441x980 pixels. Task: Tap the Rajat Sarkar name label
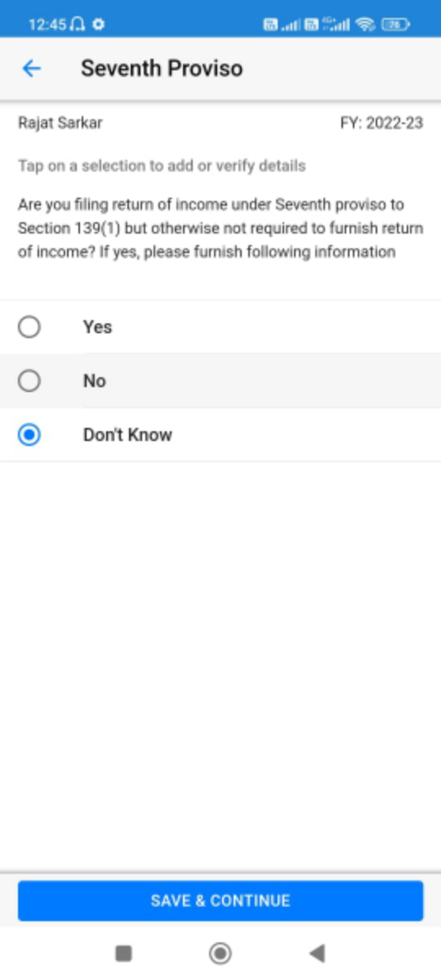click(x=60, y=123)
